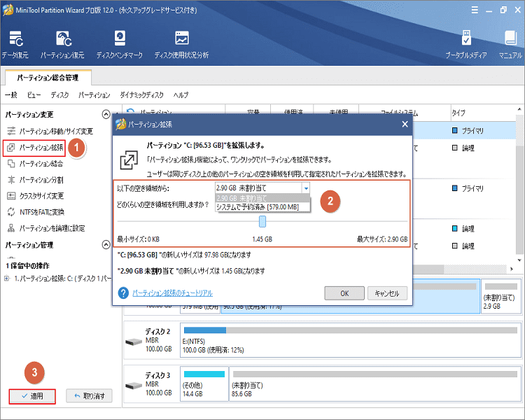This screenshot has height=420, width=525.
Task: Switch to パーティション総合管理 tab
Action: (48, 78)
